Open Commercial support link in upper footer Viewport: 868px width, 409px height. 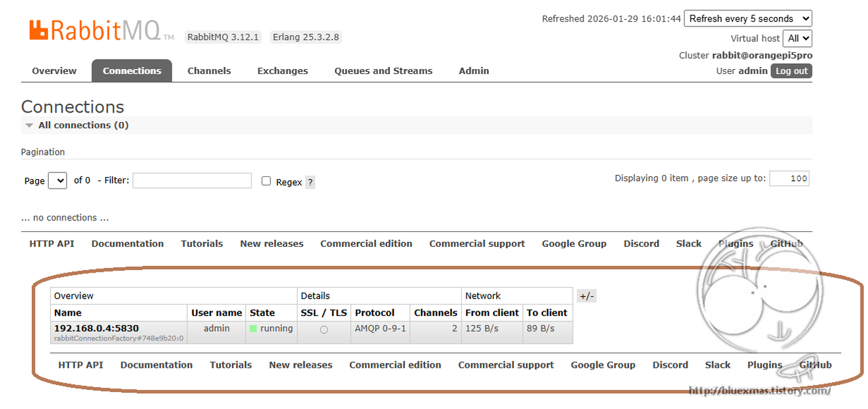point(477,244)
